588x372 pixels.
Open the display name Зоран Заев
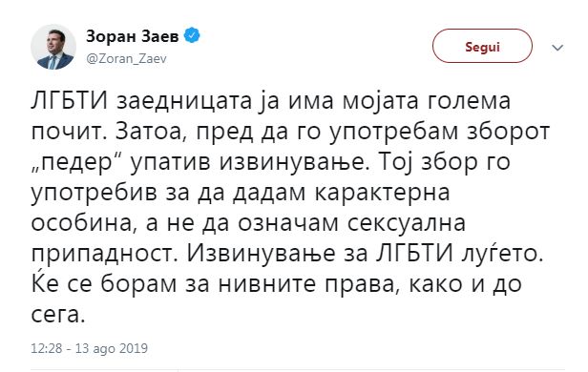pyautogui.click(x=133, y=36)
